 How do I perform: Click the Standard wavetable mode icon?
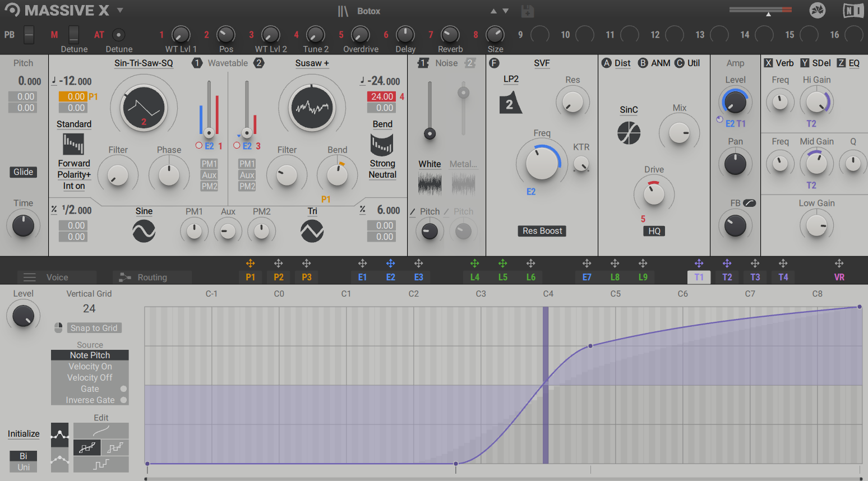[x=73, y=144]
